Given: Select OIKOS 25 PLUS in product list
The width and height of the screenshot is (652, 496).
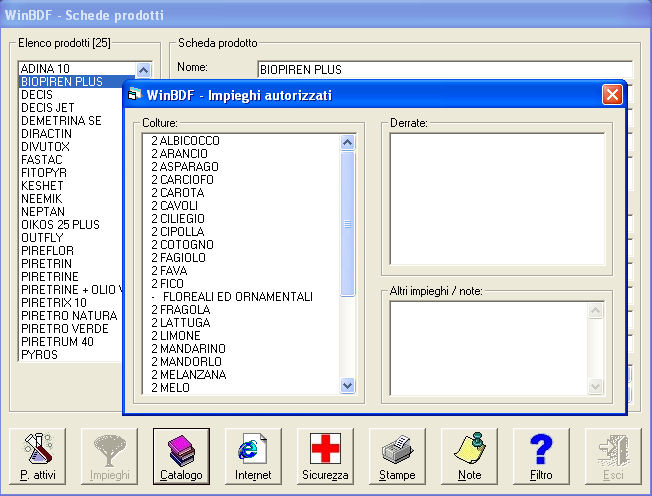Looking at the screenshot, I should pos(71,225).
